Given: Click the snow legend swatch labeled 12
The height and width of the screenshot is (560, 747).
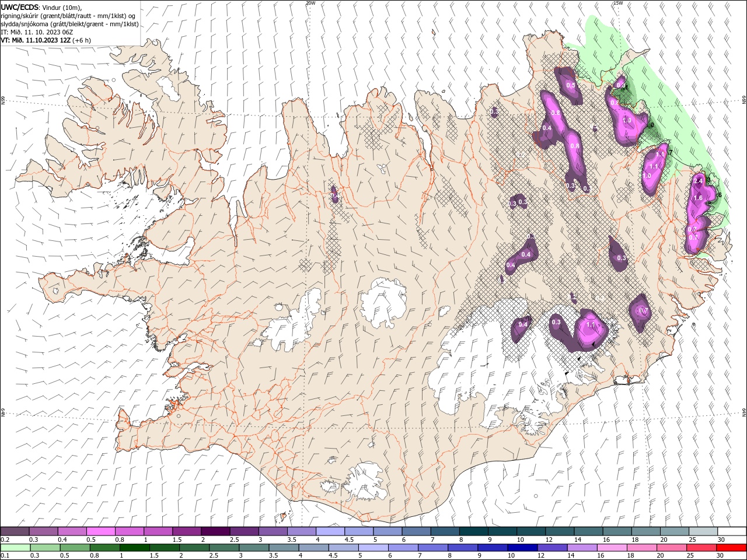Looking at the screenshot, I should tap(560, 531).
